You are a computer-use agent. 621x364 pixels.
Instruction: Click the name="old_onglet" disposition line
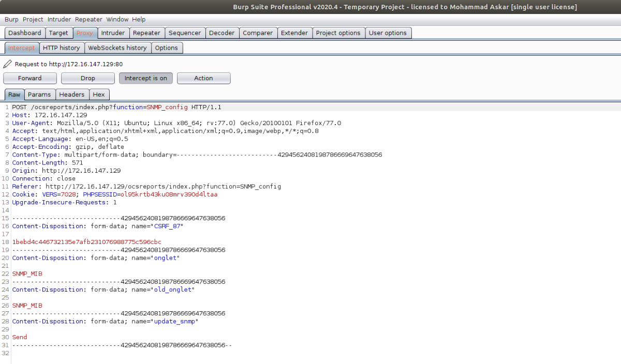(103, 290)
